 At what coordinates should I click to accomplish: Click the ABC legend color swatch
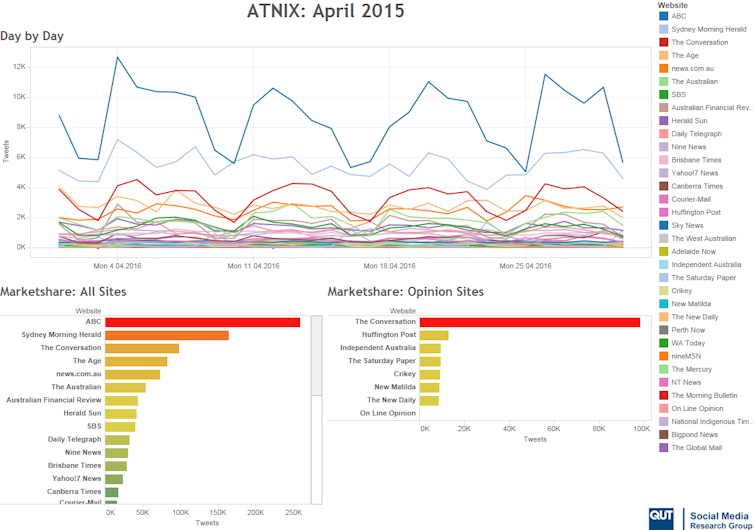point(664,16)
